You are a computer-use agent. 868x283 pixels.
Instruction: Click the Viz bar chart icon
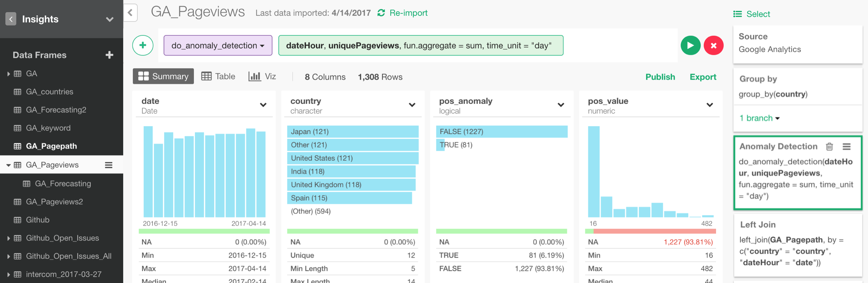254,76
